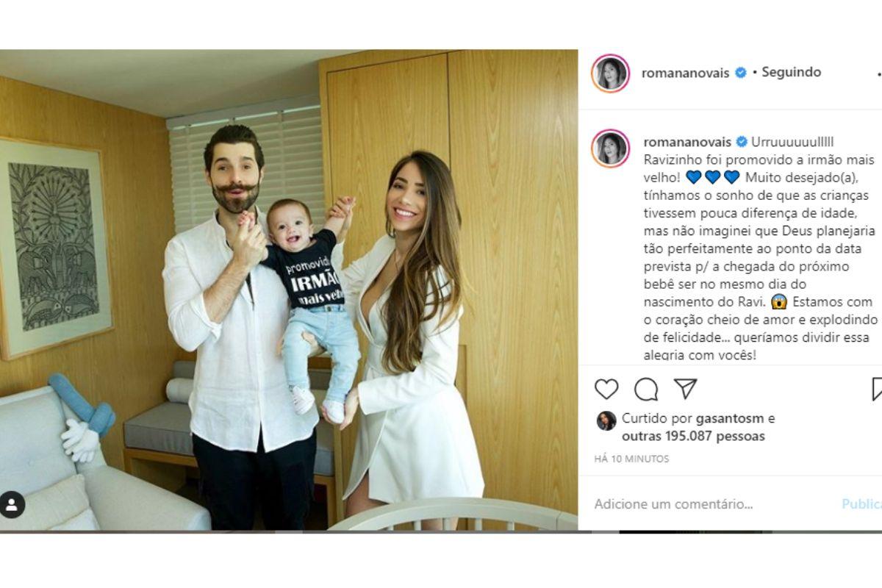Open gasantosm's small avatar near likes

click(606, 420)
